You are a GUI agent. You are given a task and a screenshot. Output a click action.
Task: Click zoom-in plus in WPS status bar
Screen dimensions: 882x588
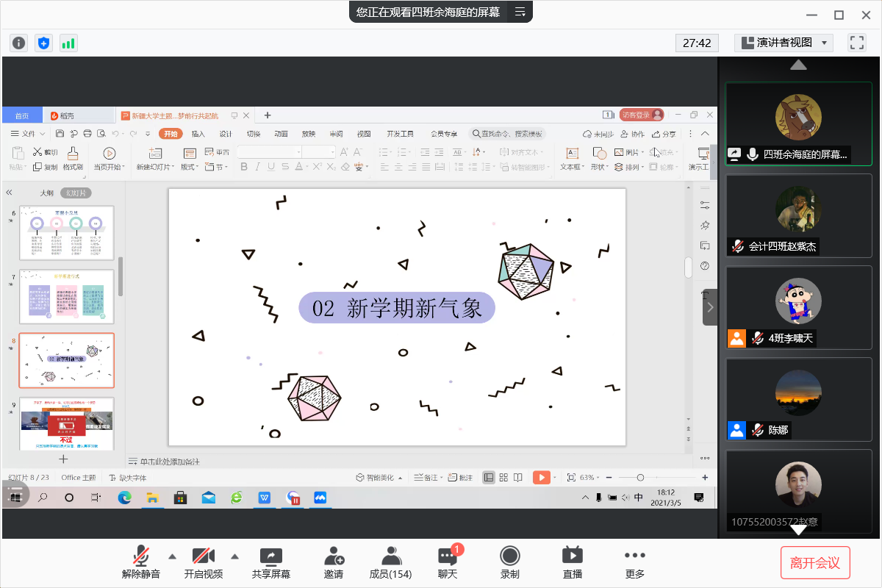pos(705,478)
